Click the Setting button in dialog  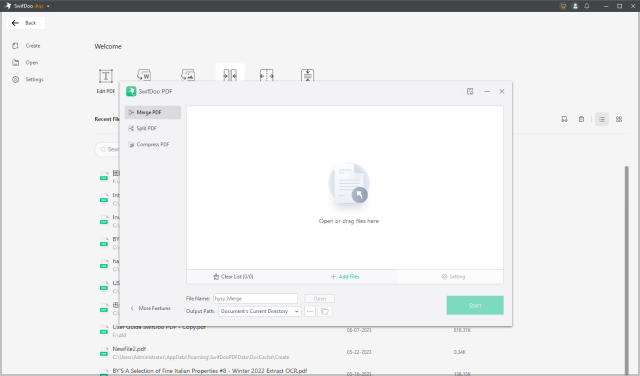(x=453, y=276)
